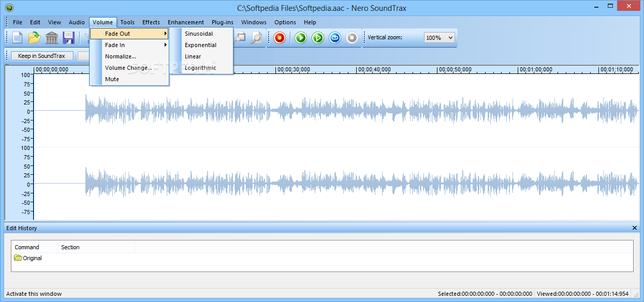Image resolution: width=644 pixels, height=302 pixels.
Task: Open the File menu
Action: (x=18, y=22)
